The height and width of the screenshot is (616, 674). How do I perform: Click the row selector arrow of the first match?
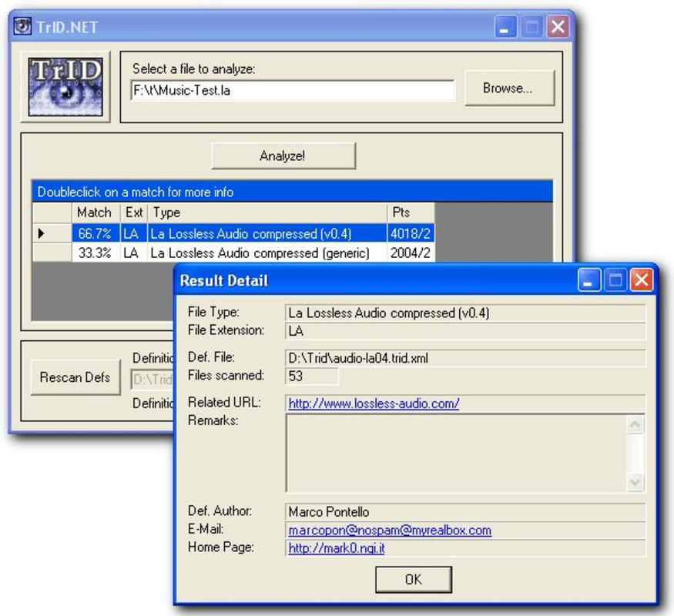coord(52,233)
